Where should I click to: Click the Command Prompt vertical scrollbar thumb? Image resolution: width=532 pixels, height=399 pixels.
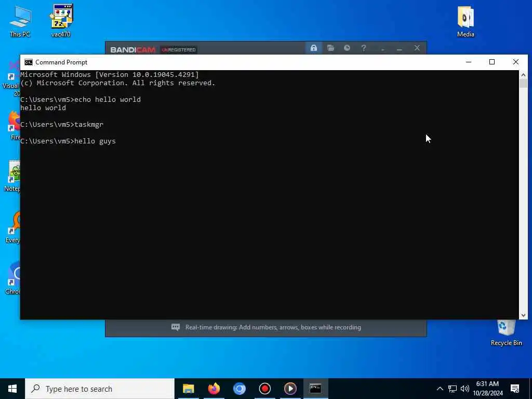523,84
